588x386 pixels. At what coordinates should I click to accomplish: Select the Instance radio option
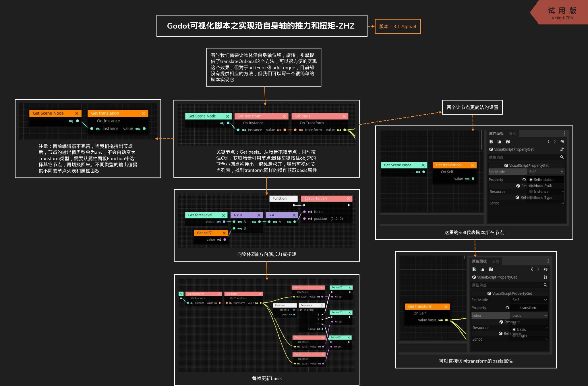(531, 192)
